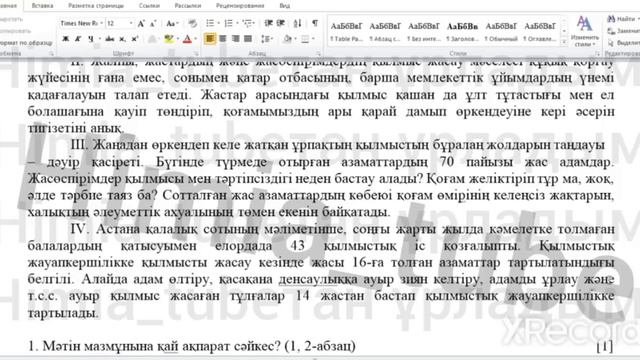Toggle underline (Ч) formatting
The image size is (640, 360).
(x=90, y=39)
